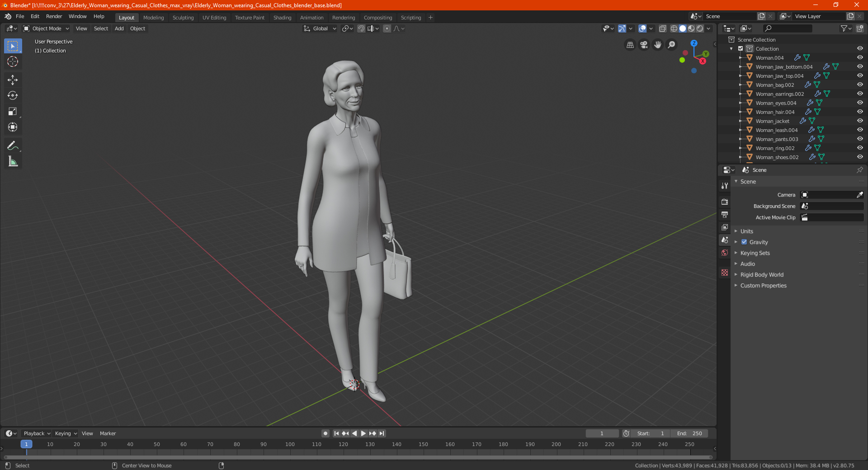The height and width of the screenshot is (470, 868).
Task: Open the Output properties tab
Action: tap(725, 214)
